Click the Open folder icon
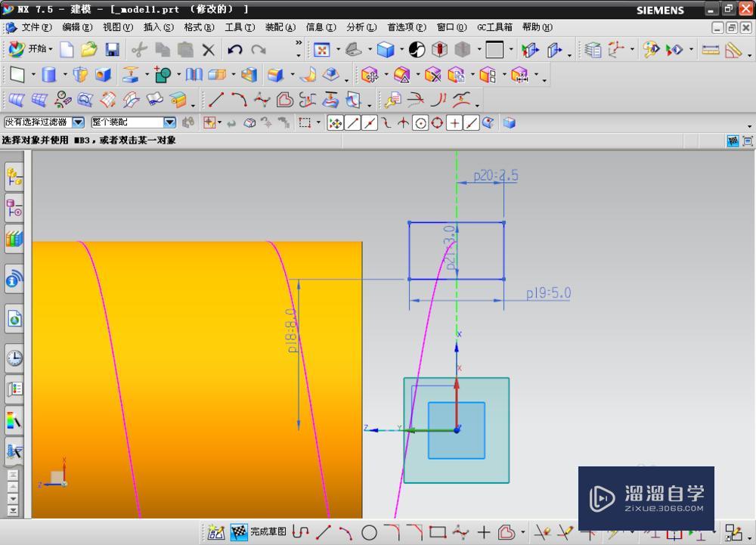 pyautogui.click(x=89, y=49)
